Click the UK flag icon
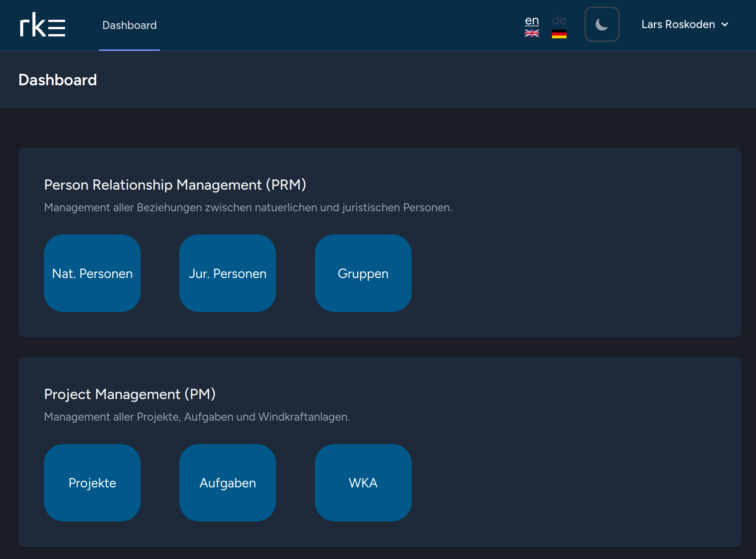The width and height of the screenshot is (756, 559). (532, 33)
